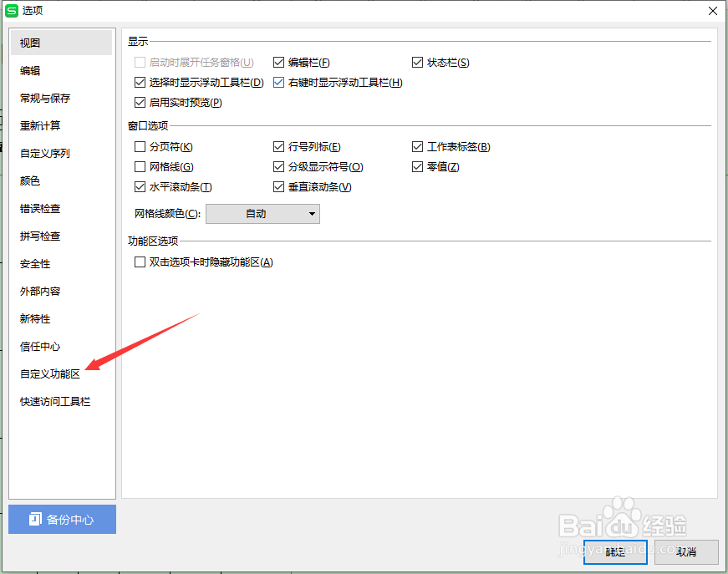The image size is (728, 574).
Task: Enable the 分页符(K) checkbox
Action: tap(140, 146)
